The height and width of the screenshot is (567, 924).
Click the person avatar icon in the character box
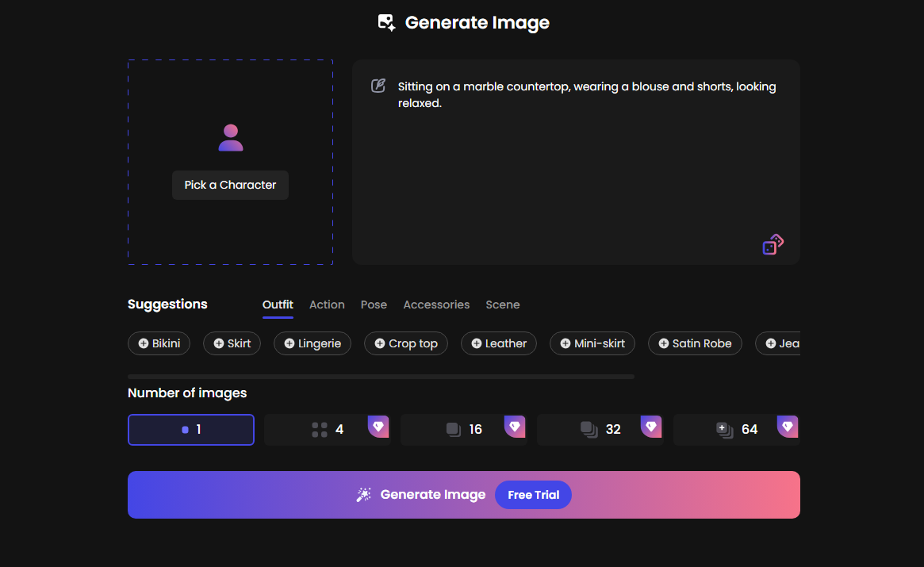[230, 136]
